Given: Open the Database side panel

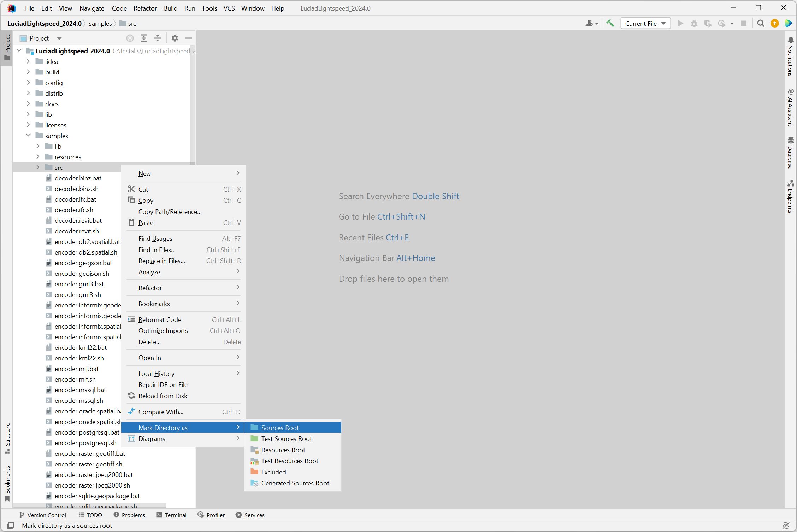Looking at the screenshot, I should tap(791, 153).
